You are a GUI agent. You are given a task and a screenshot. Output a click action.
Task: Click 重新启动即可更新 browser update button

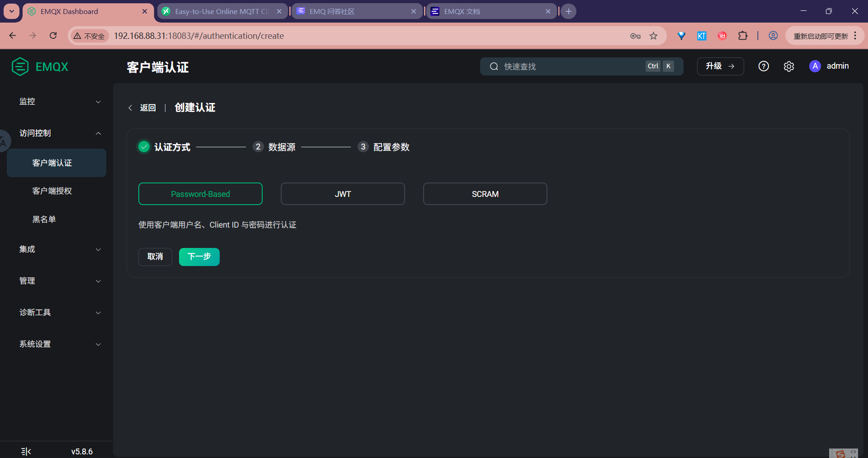coord(821,36)
